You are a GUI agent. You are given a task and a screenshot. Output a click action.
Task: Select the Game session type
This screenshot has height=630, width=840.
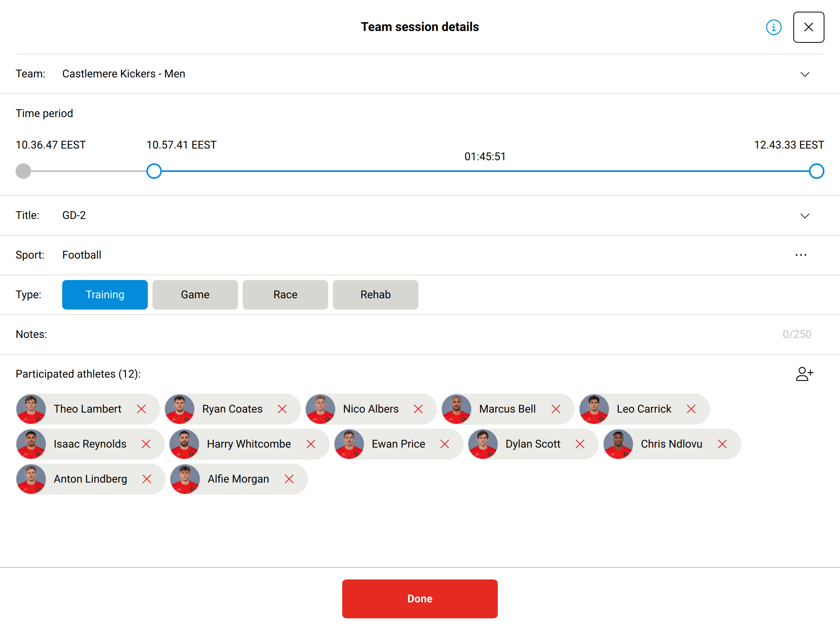(195, 295)
